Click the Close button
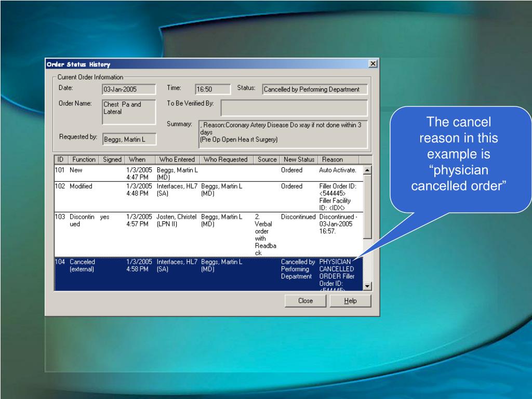The image size is (532, 399). coord(305,301)
